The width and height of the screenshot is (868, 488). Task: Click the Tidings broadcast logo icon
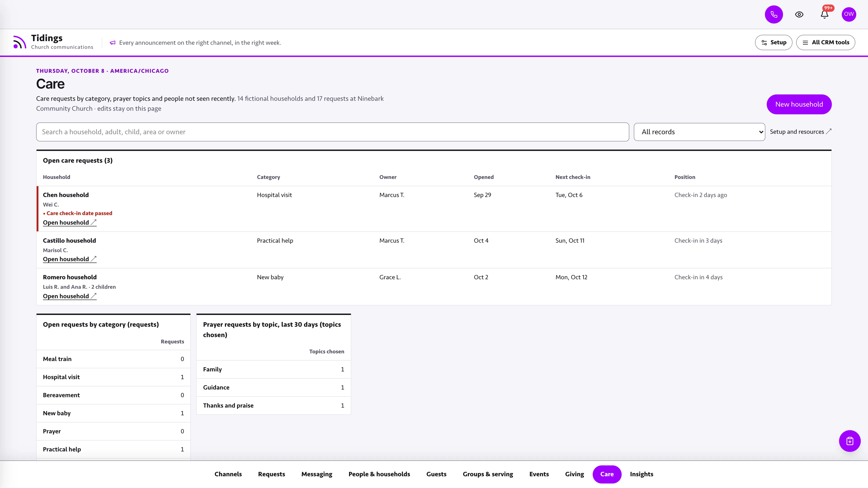click(19, 42)
